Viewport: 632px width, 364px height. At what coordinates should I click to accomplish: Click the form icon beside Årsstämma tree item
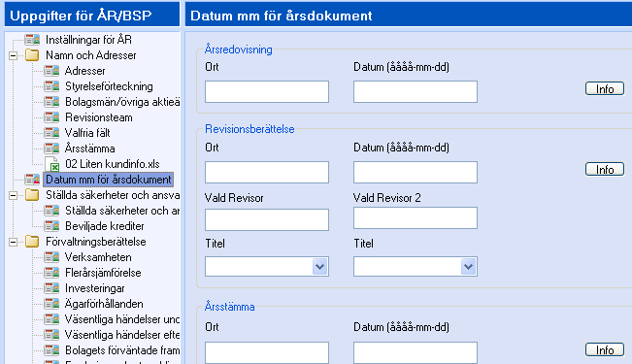tap(51, 149)
